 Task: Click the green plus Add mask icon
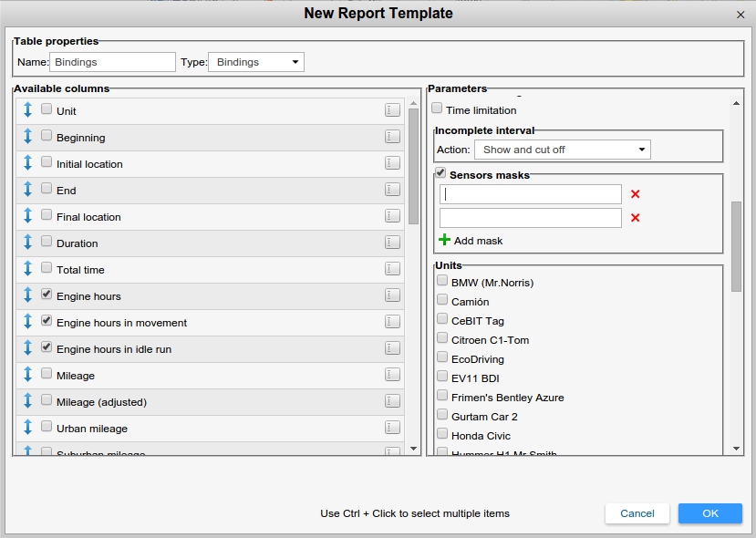pos(445,240)
